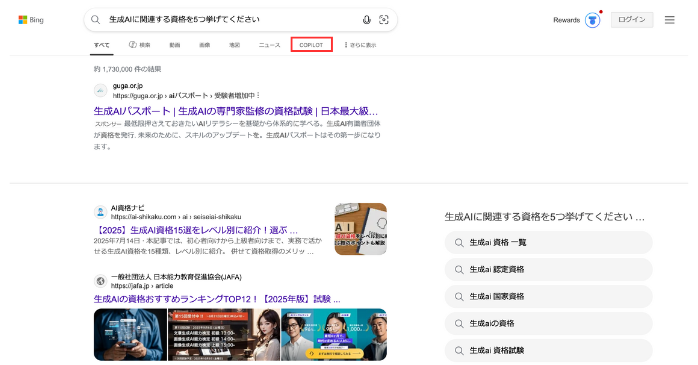Open 生成AIの資格おすすめランキングTOP12 result link
This screenshot has width=698, height=365.
[x=217, y=299]
